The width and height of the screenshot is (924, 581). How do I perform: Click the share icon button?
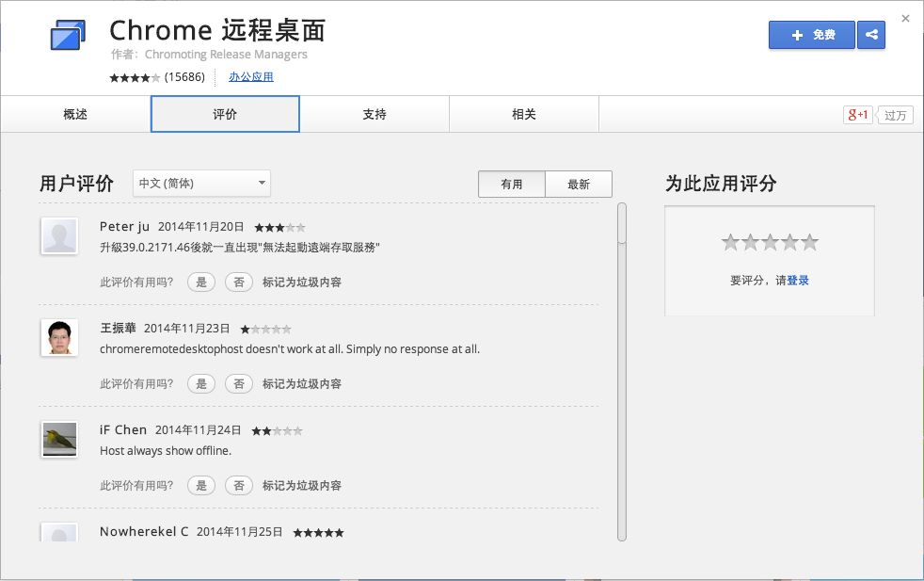pyautogui.click(x=871, y=35)
